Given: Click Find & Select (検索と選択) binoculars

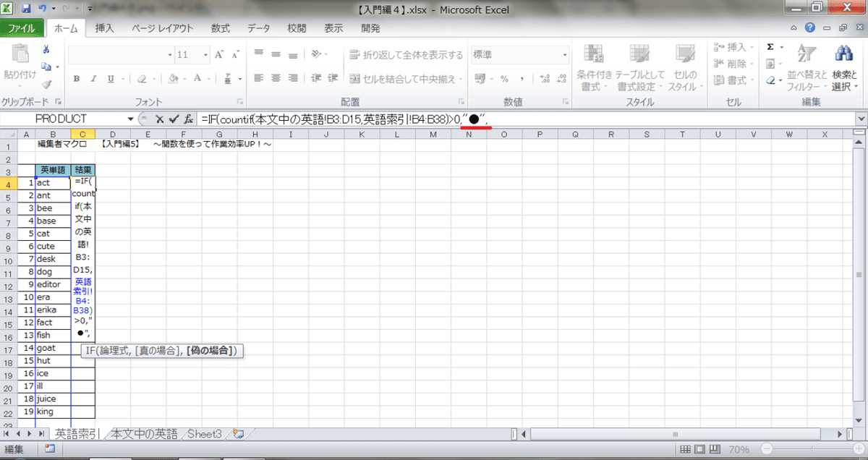Looking at the screenshot, I should (843, 67).
